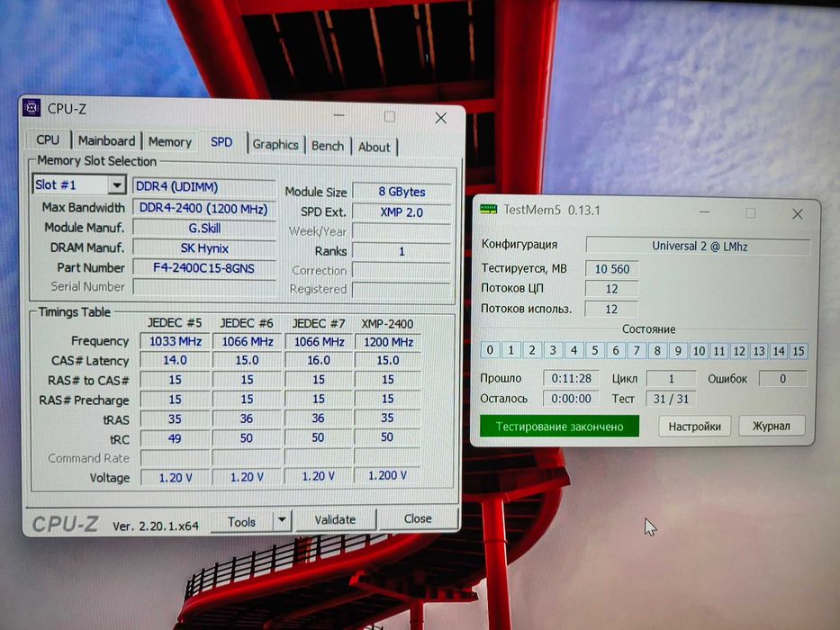The image size is (840, 630).
Task: Click state cell 0 in TestMem5
Action: tap(490, 350)
